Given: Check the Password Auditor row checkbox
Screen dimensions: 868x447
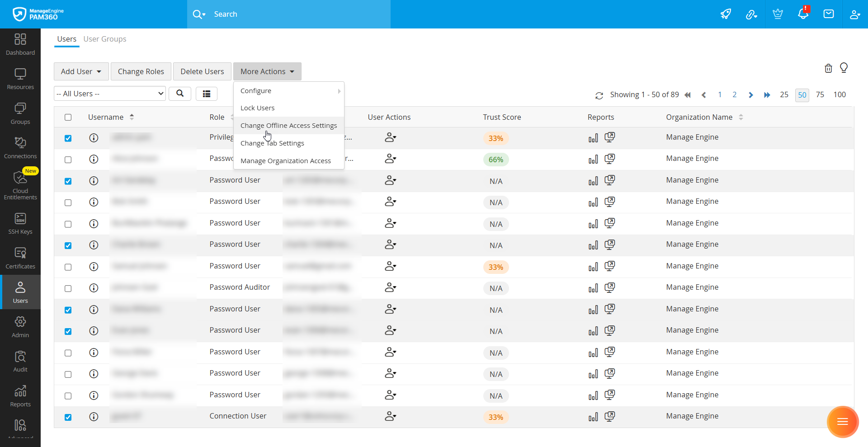Looking at the screenshot, I should (68, 288).
